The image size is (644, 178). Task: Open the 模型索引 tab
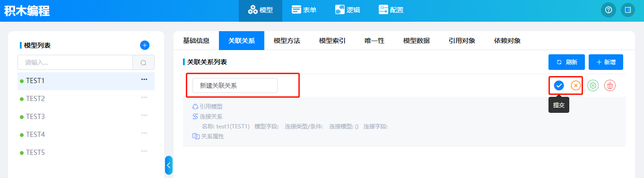pyautogui.click(x=332, y=41)
